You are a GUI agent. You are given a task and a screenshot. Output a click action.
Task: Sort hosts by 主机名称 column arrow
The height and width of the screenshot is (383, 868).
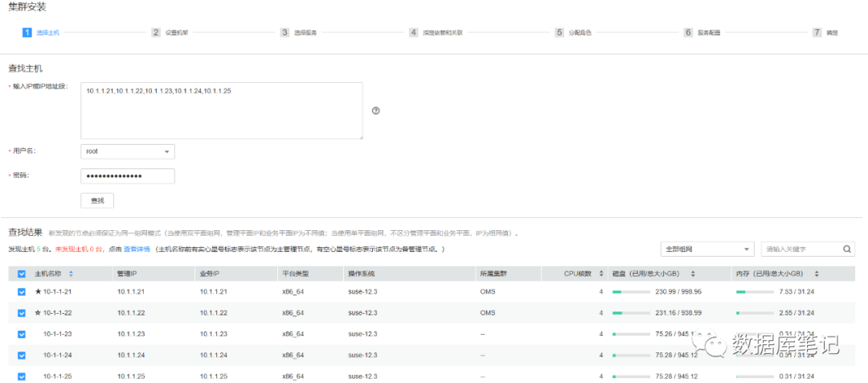pos(71,274)
